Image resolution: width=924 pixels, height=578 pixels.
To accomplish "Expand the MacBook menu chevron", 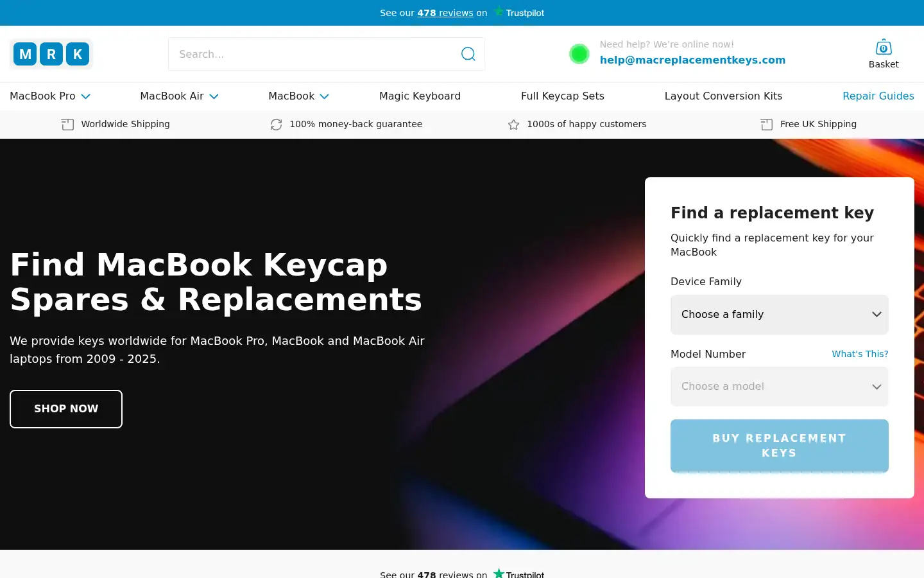I will 325,96.
